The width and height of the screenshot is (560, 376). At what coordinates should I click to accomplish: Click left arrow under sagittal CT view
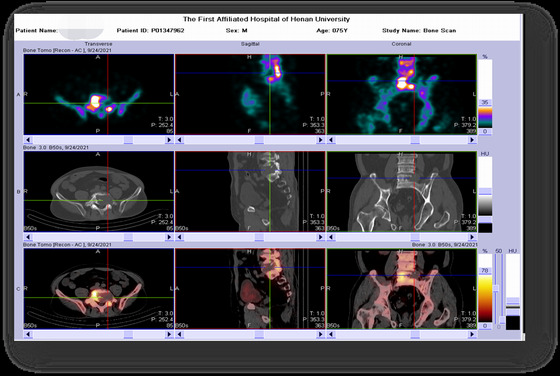click(x=180, y=237)
